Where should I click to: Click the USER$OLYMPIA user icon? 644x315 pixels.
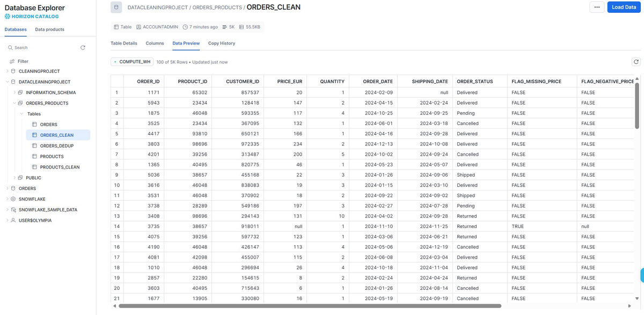click(13, 220)
